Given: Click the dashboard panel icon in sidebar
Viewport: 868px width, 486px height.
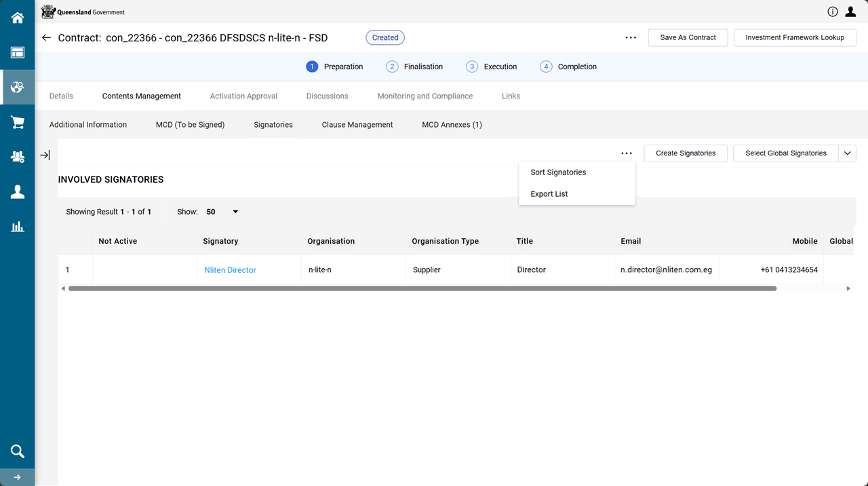Looking at the screenshot, I should click(x=18, y=53).
